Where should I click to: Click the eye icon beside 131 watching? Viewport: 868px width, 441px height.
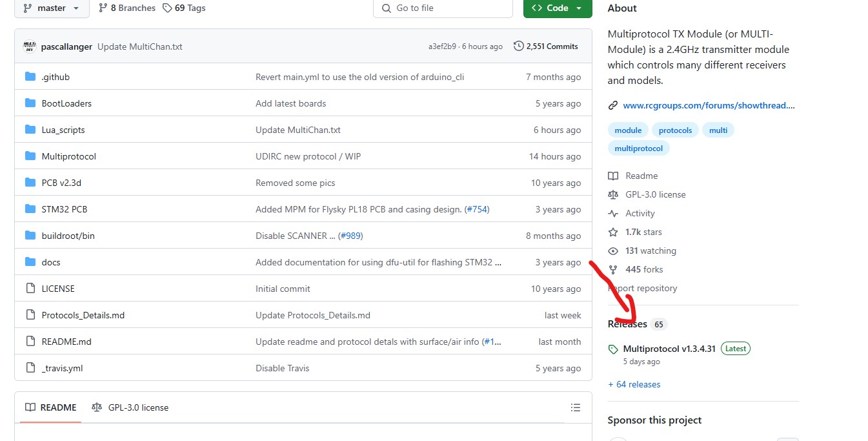613,251
